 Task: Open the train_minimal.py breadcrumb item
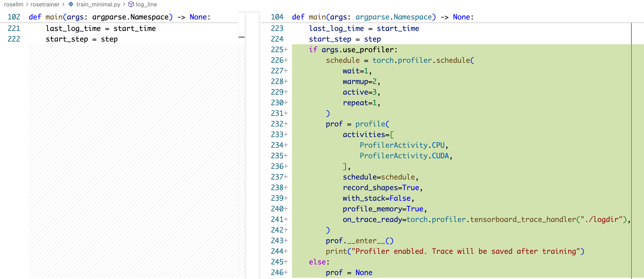tap(98, 4)
